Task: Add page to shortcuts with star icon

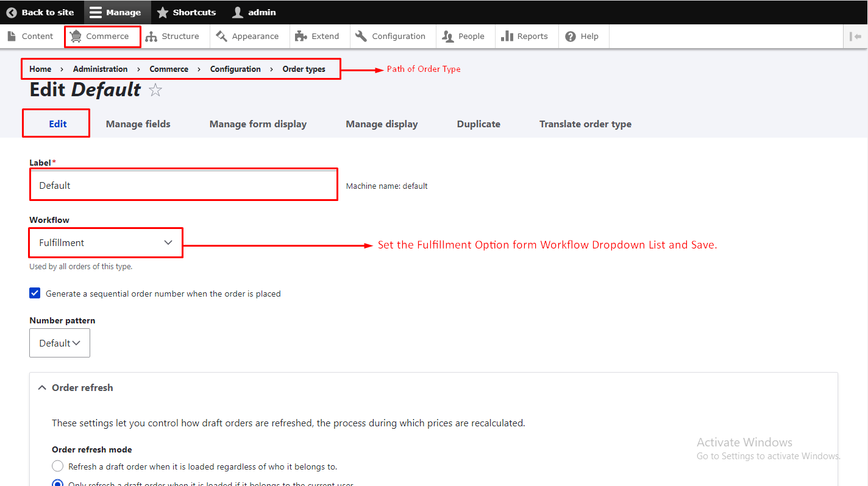Action: coord(155,90)
